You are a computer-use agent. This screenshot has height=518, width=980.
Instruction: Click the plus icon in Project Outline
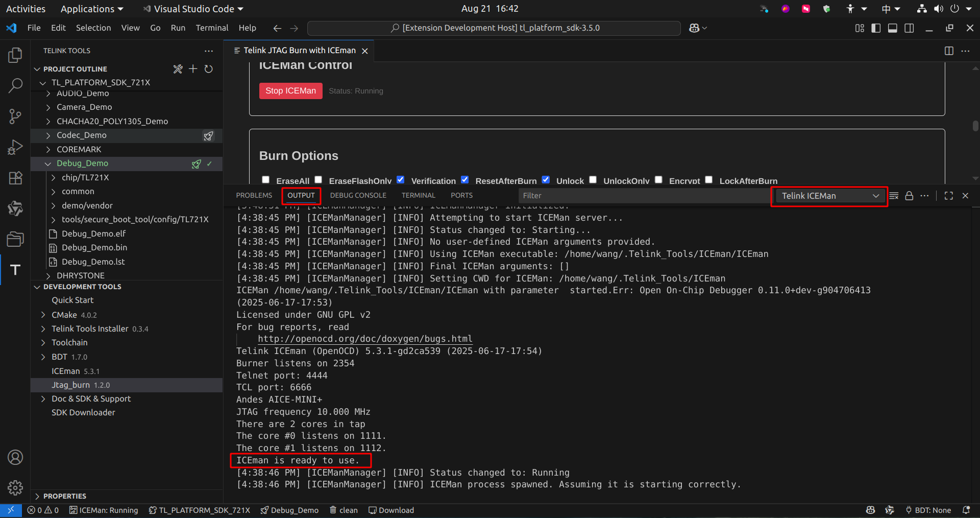[x=193, y=69]
